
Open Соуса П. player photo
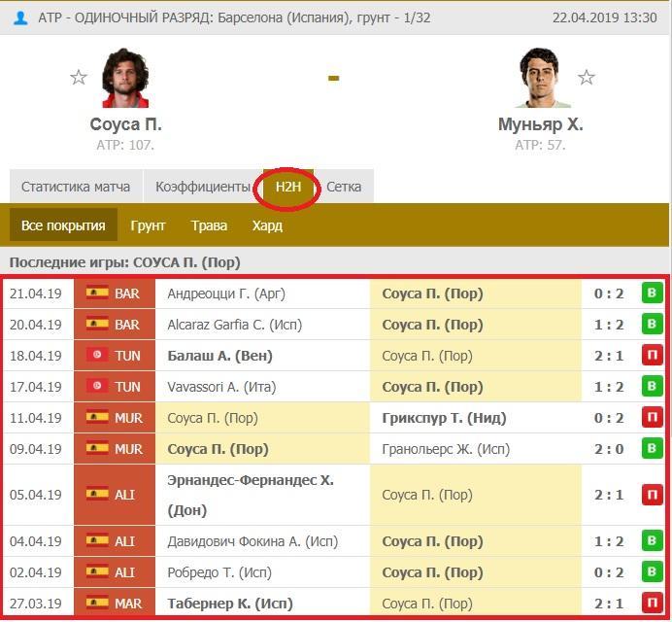(x=125, y=78)
